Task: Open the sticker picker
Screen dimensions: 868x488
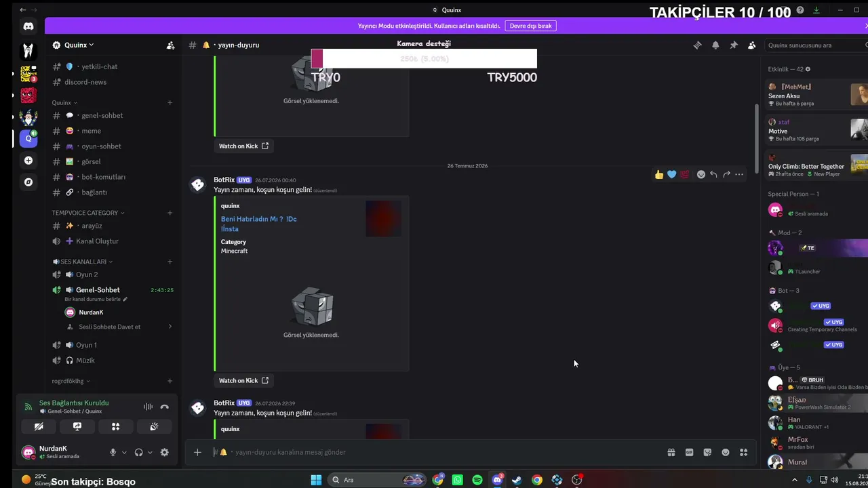Action: click(x=707, y=452)
